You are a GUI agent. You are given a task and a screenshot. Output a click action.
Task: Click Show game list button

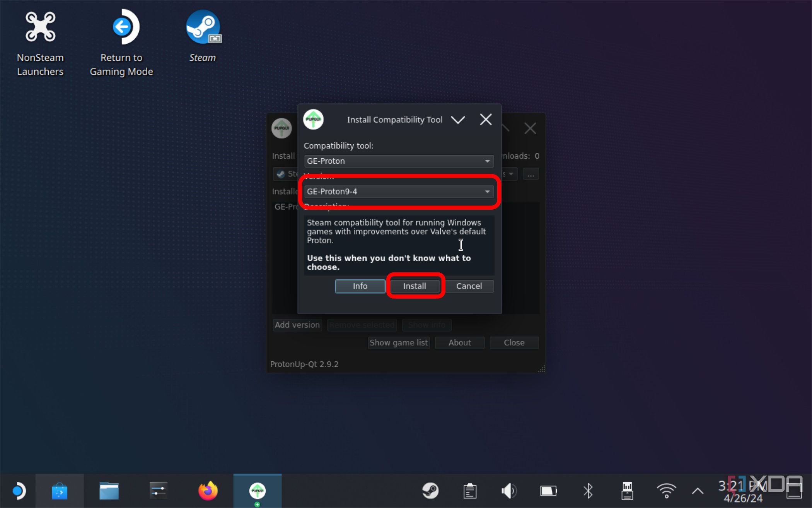click(399, 342)
